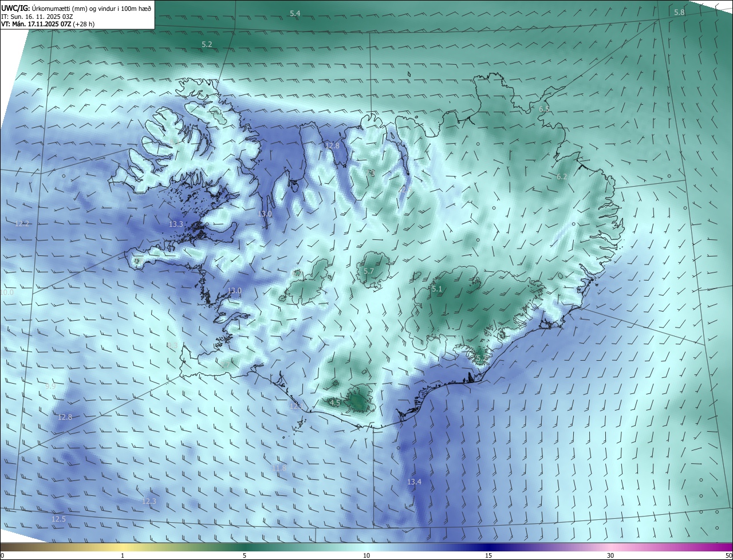Viewport: 733px width, 560px height.
Task: Click the 9.9 value label on the map
Action: point(50,387)
